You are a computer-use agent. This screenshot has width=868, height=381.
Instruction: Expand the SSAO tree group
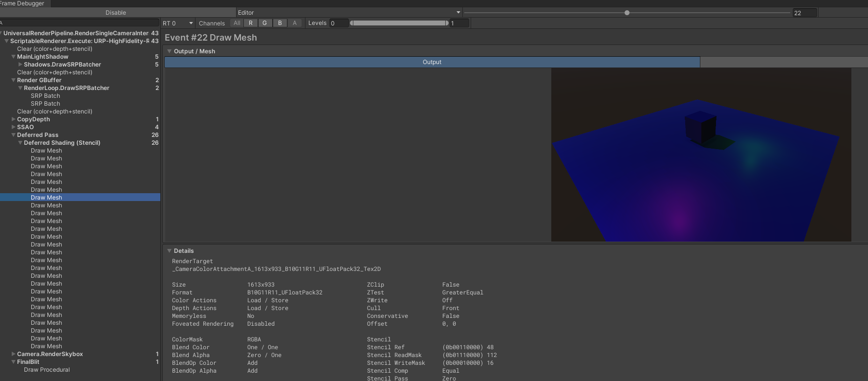click(13, 127)
